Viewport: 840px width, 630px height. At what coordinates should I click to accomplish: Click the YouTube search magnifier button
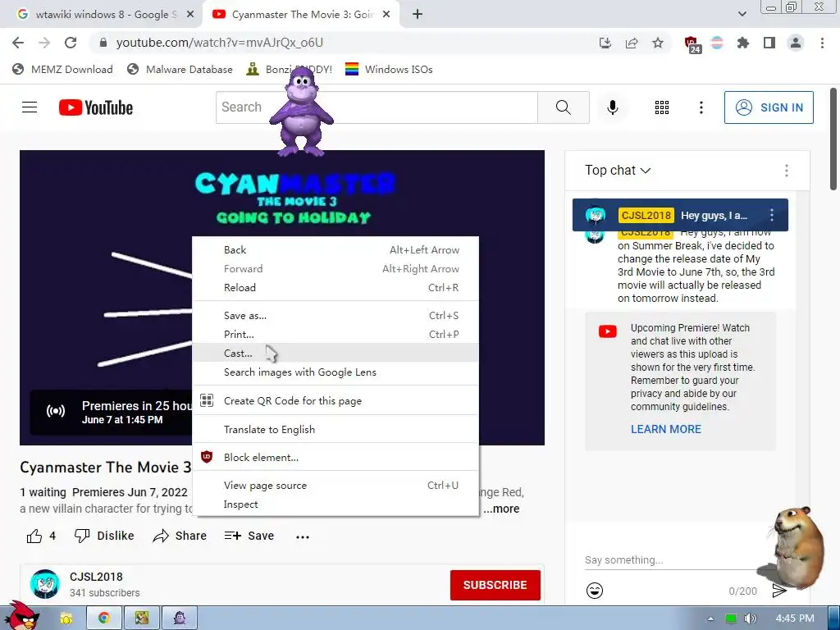click(x=563, y=107)
